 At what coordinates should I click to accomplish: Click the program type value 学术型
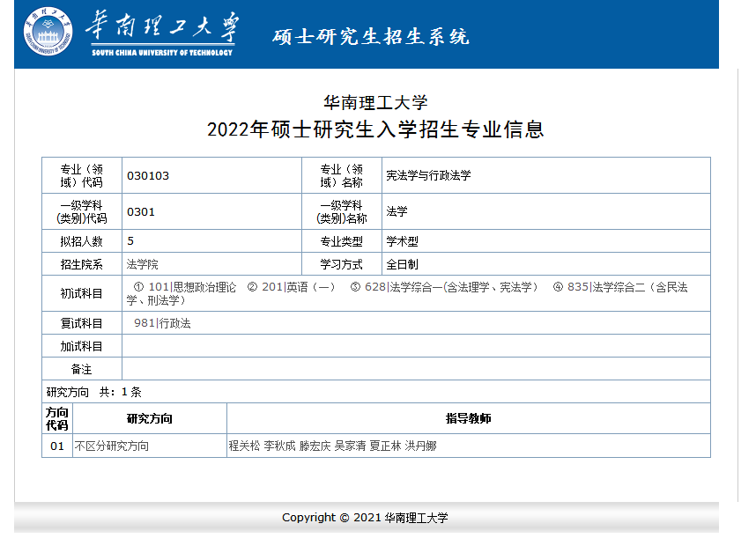click(x=402, y=241)
